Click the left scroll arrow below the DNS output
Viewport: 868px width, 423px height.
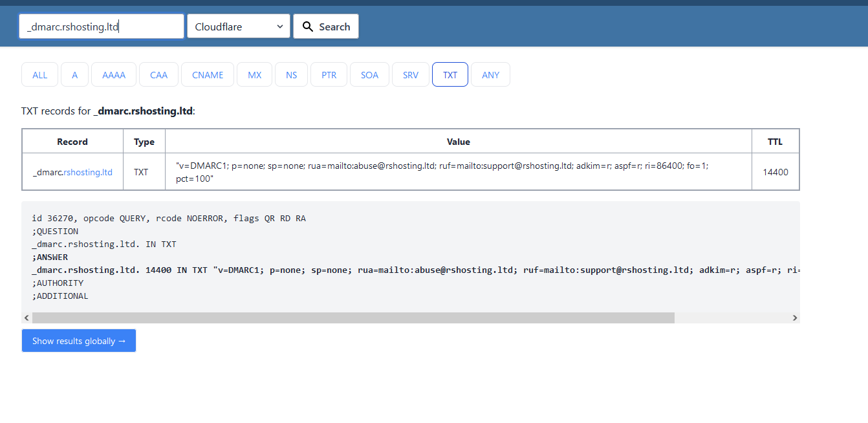pos(27,318)
